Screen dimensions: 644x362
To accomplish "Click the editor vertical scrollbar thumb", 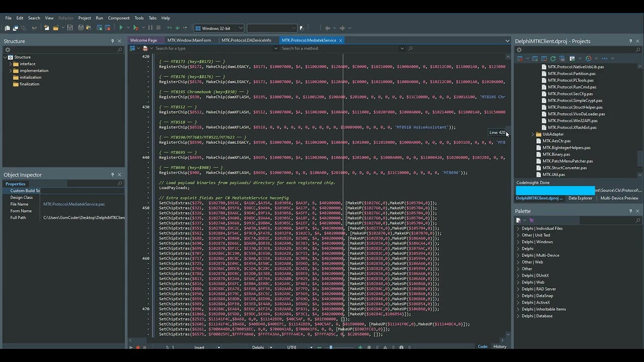I will [x=508, y=133].
